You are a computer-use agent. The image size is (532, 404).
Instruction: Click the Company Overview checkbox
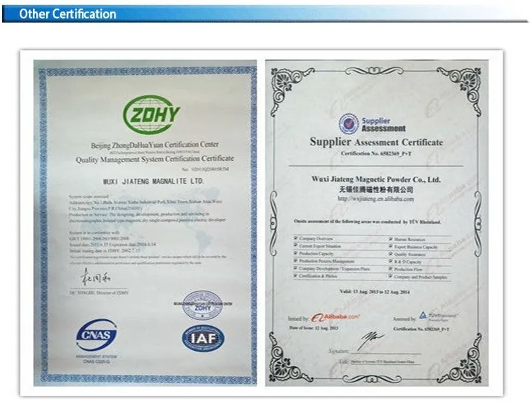tap(295, 239)
